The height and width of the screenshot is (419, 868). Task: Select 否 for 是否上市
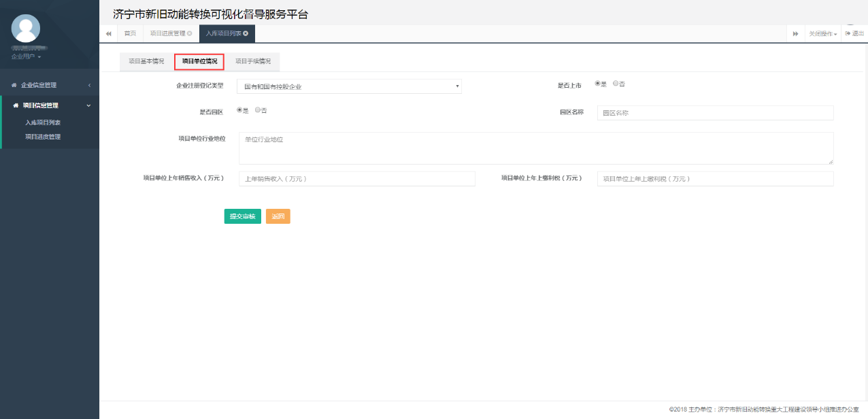(x=616, y=82)
